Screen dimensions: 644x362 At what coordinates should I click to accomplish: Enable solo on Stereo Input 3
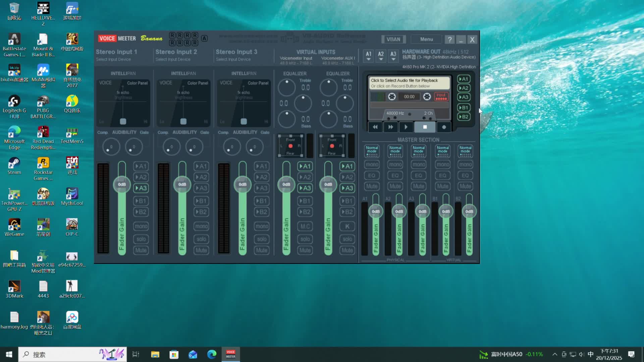click(x=262, y=239)
